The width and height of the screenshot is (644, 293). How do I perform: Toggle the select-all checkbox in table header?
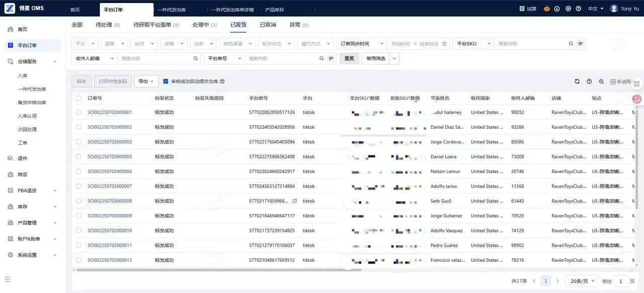[78, 98]
